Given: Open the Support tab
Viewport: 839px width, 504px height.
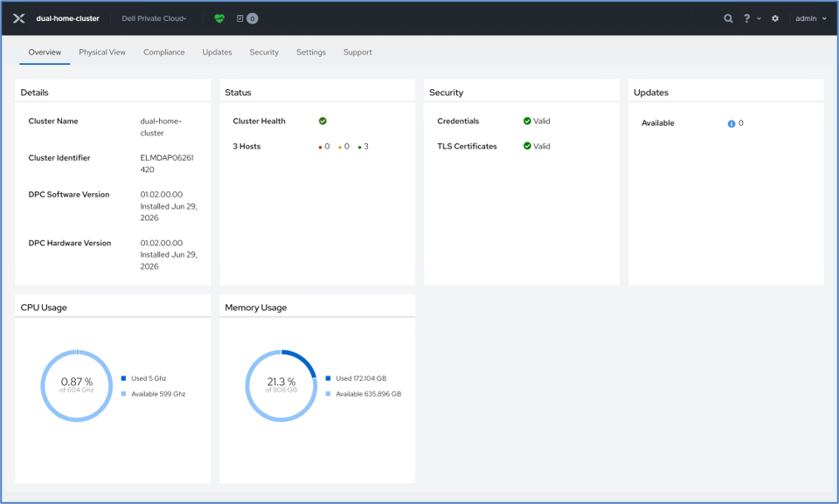Looking at the screenshot, I should click(x=357, y=52).
